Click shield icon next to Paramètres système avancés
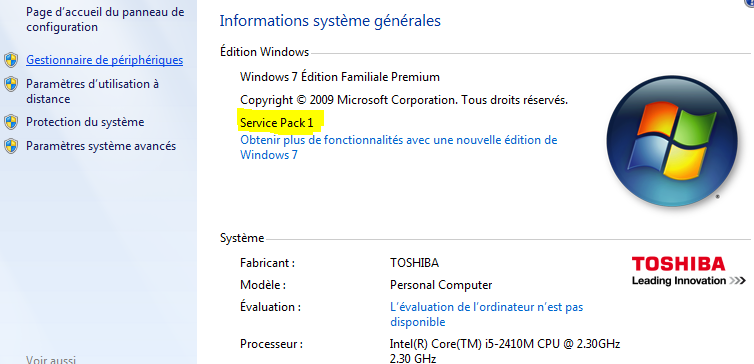Viewport: 754px width, 364px height. [11, 146]
